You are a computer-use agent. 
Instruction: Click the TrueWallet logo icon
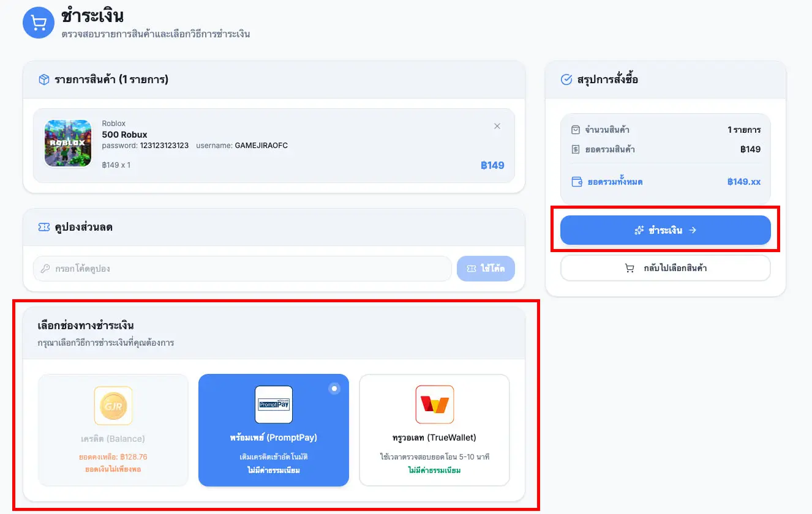[434, 404]
